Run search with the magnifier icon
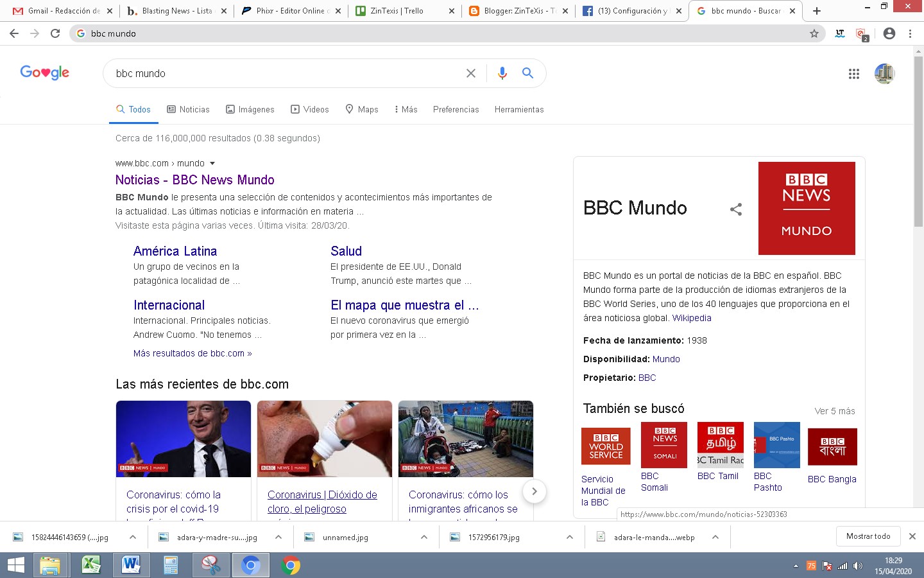This screenshot has height=578, width=924. pos(527,73)
